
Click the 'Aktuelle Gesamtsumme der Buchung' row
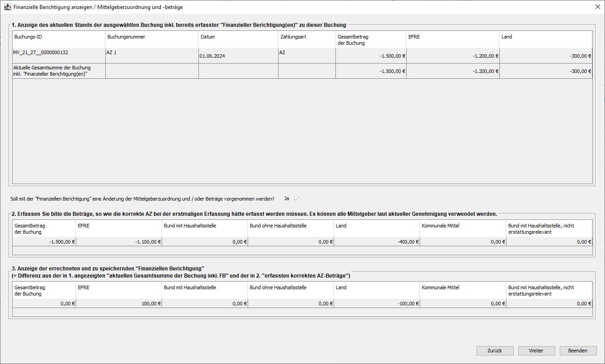59,71
